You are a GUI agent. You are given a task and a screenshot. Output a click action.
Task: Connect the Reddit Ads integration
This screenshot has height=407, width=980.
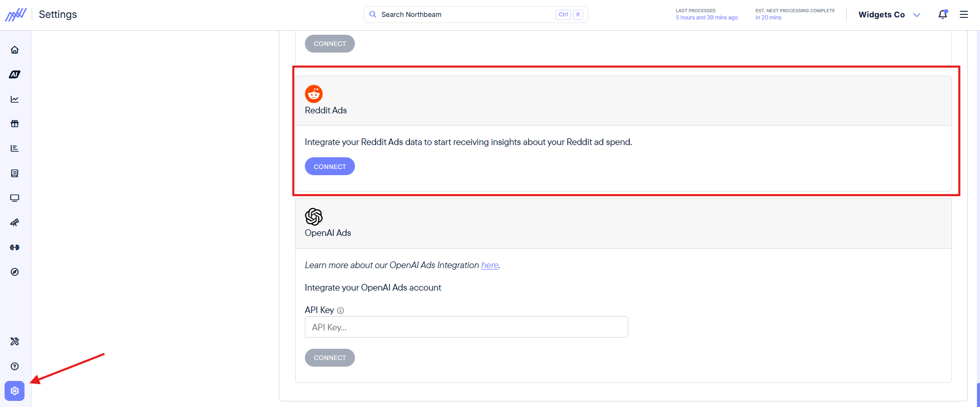tap(330, 166)
